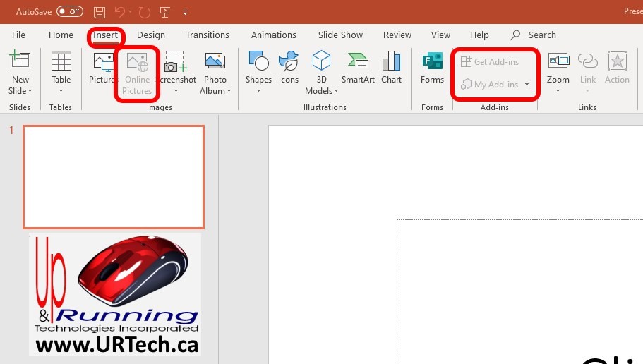This screenshot has height=364, width=643.
Task: Click the Forms icon
Action: pos(432,69)
